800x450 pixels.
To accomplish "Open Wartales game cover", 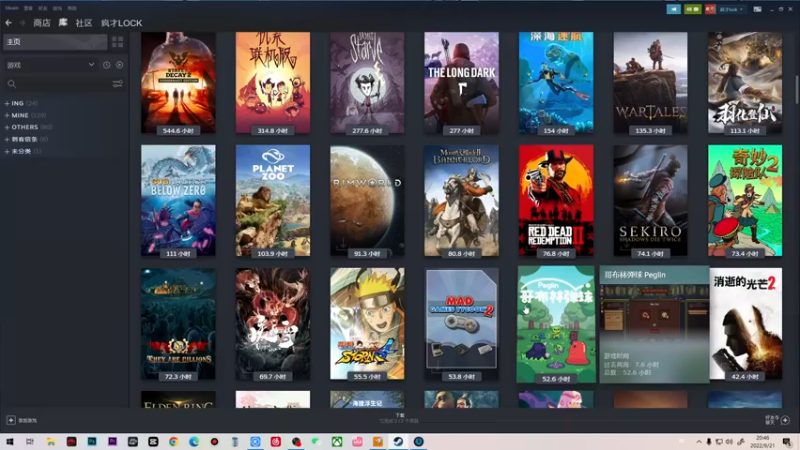I will (x=650, y=83).
